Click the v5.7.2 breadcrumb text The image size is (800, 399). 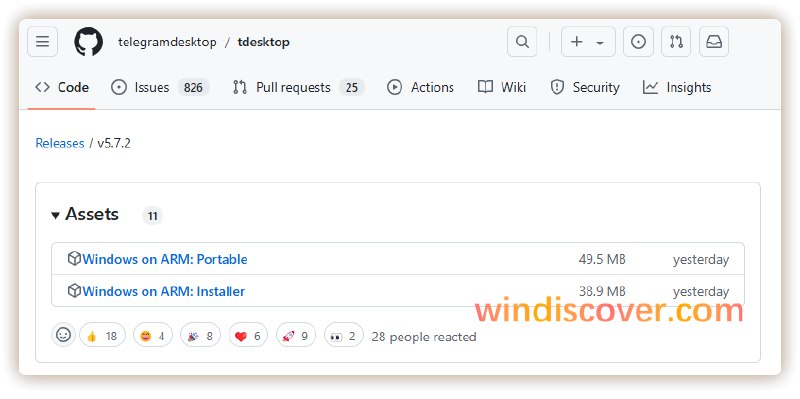click(x=114, y=143)
